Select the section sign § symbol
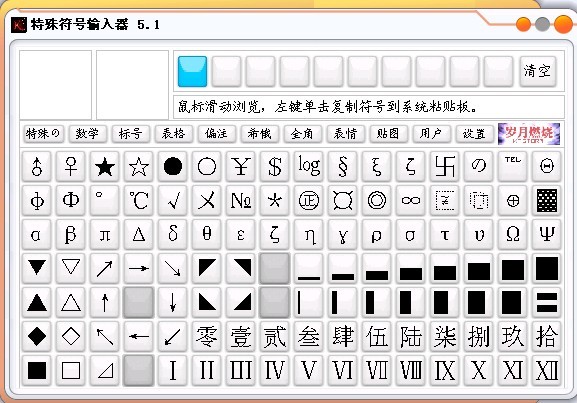 click(343, 167)
